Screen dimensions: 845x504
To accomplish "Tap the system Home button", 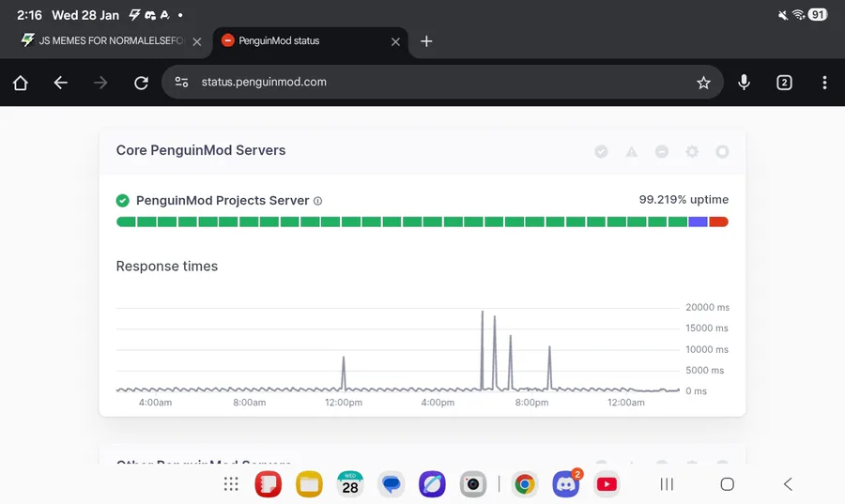I will (728, 484).
